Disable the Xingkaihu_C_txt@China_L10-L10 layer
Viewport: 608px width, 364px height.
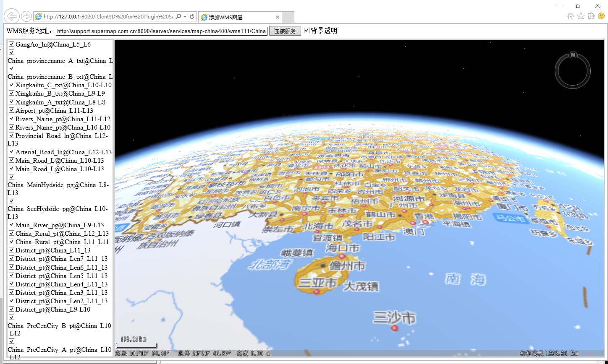(x=12, y=85)
